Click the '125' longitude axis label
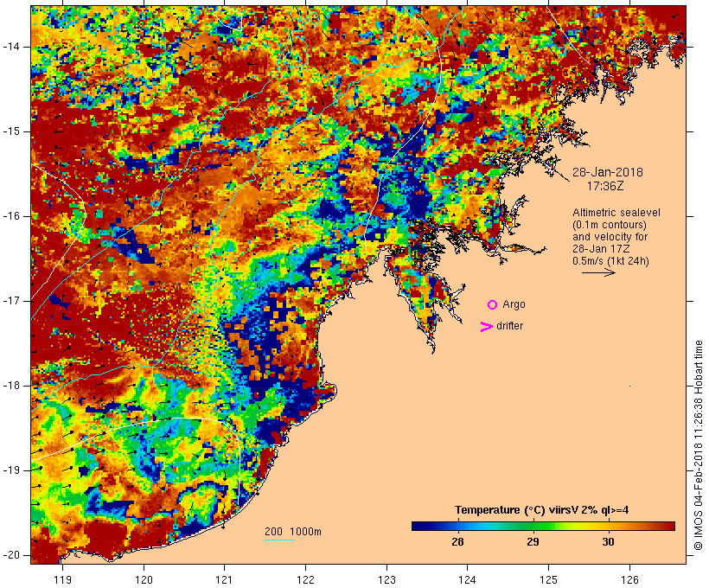This screenshot has width=709, height=588. (x=548, y=579)
